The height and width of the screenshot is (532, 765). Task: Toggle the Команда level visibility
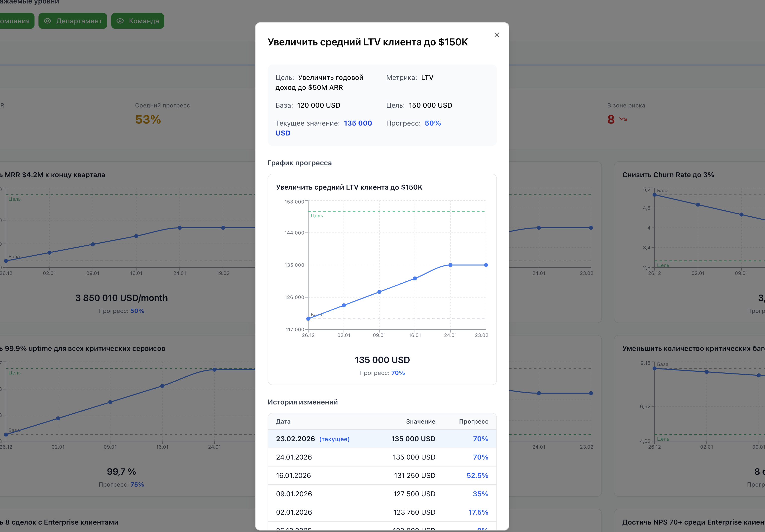click(137, 21)
